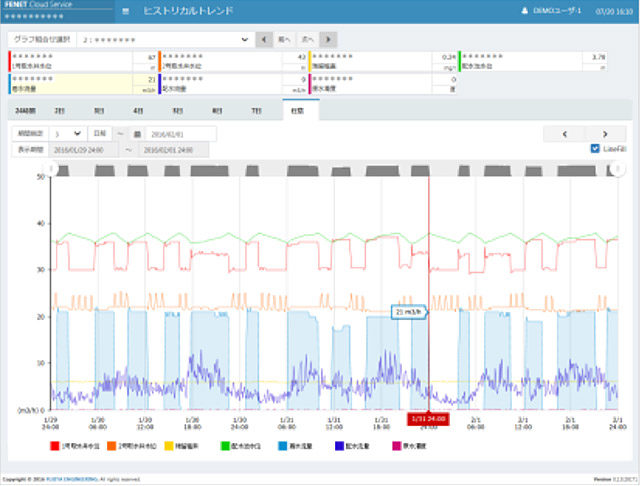
Task: Open the graph combination dropdown
Action: coord(164,40)
